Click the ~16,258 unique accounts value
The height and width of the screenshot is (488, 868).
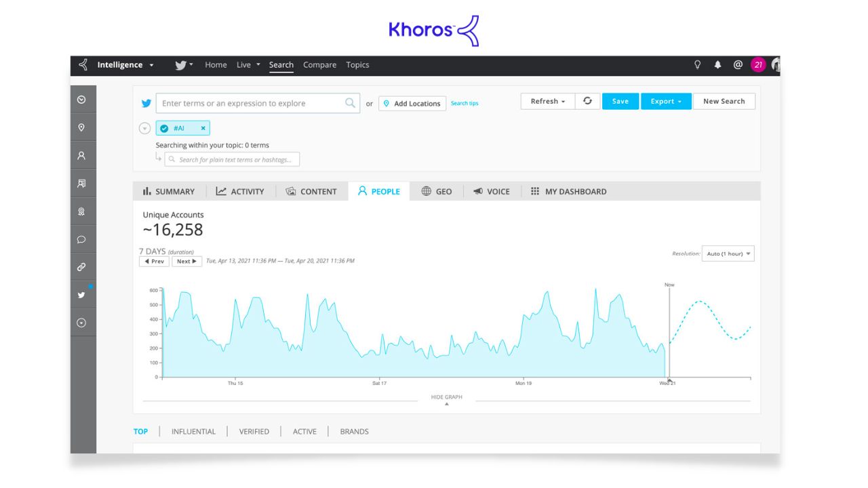coord(173,230)
